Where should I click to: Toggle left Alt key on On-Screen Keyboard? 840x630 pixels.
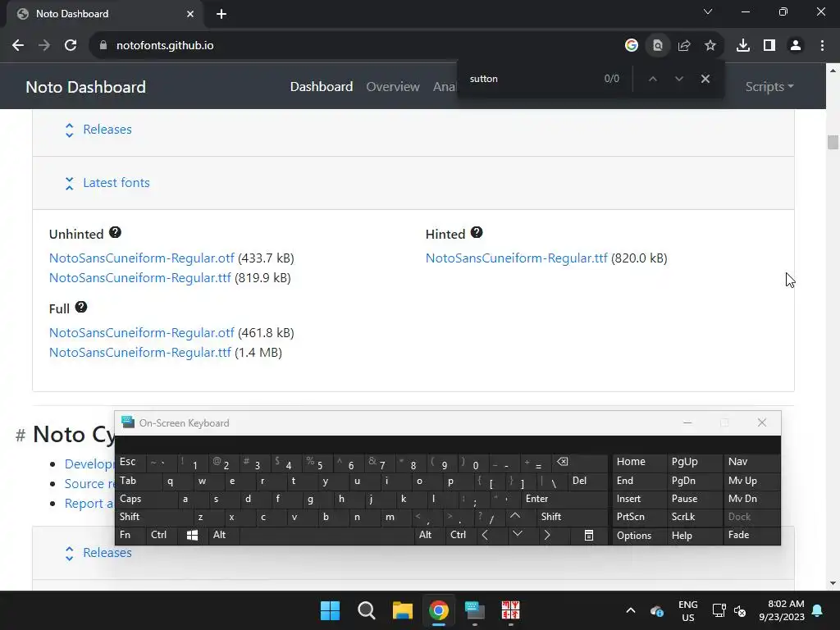[x=224, y=535]
